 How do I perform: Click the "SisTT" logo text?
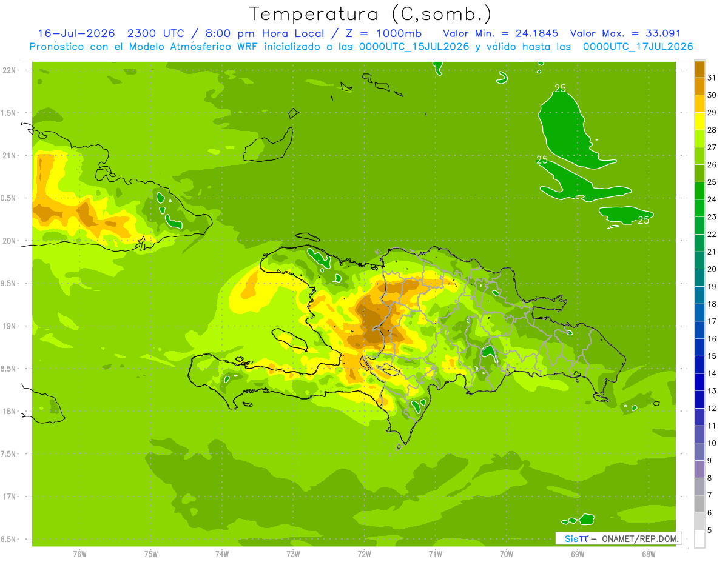tap(576, 538)
